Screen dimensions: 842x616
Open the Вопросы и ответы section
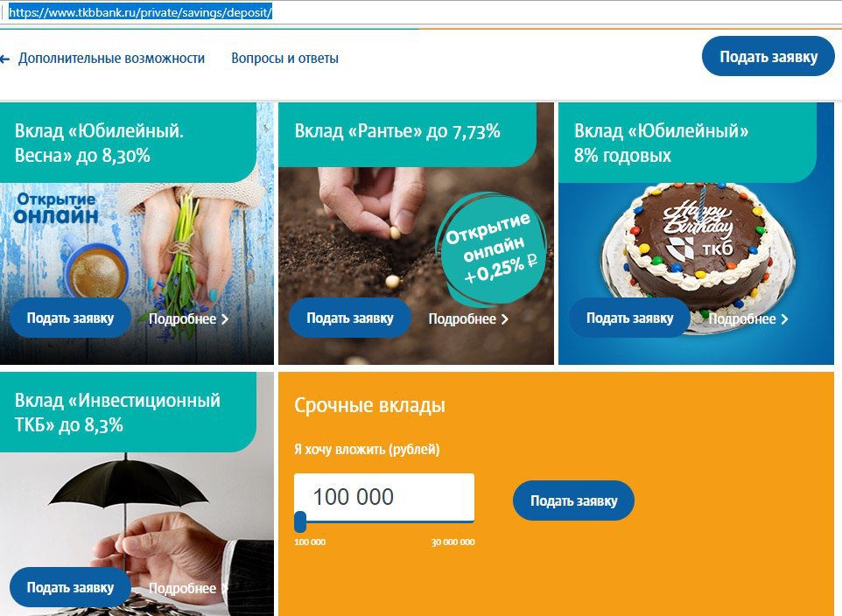pyautogui.click(x=284, y=58)
